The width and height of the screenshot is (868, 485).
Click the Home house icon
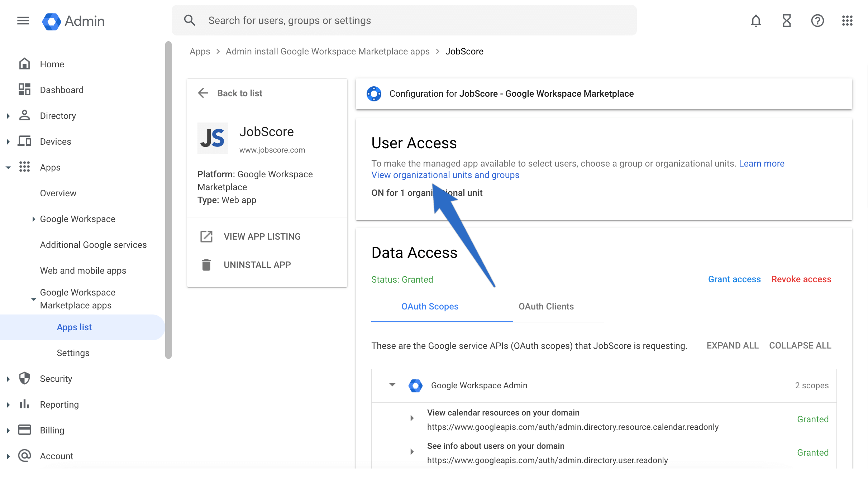coord(24,64)
